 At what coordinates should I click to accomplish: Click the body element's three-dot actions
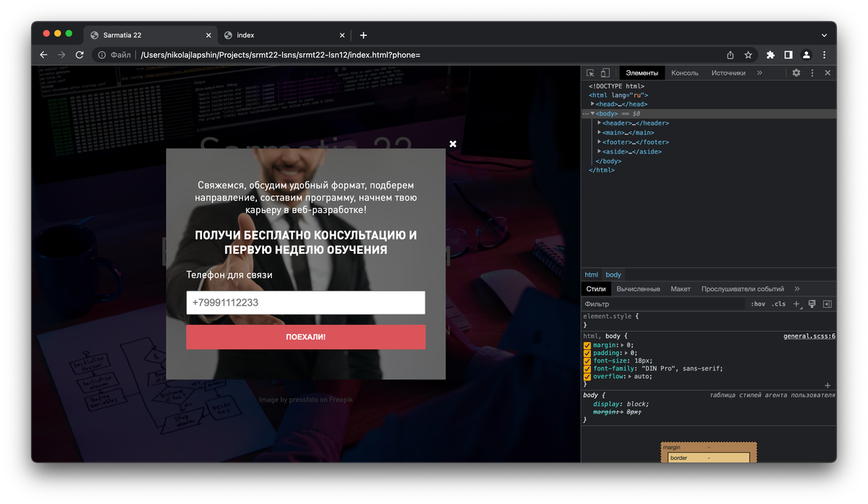coord(586,114)
